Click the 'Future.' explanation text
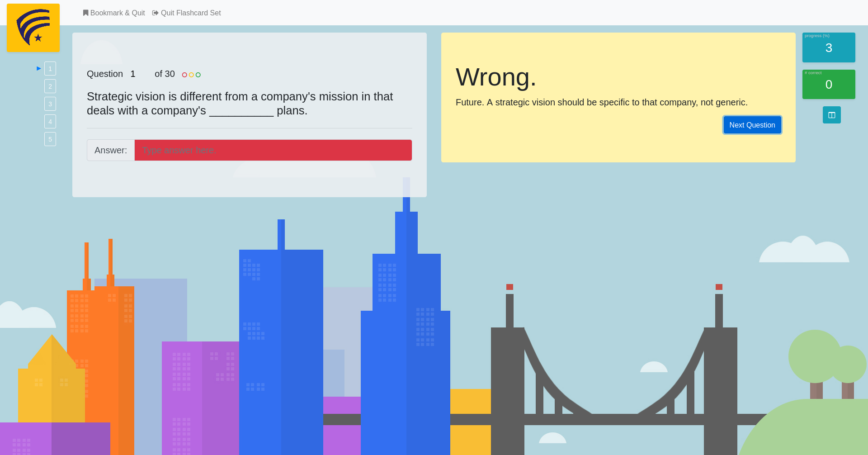The image size is (868, 455). coord(601,103)
